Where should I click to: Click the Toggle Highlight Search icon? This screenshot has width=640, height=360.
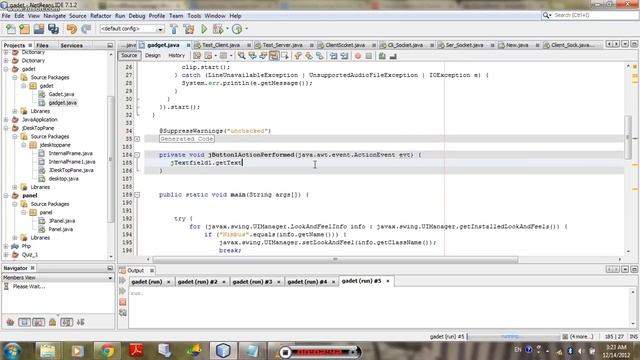[x=274, y=56]
